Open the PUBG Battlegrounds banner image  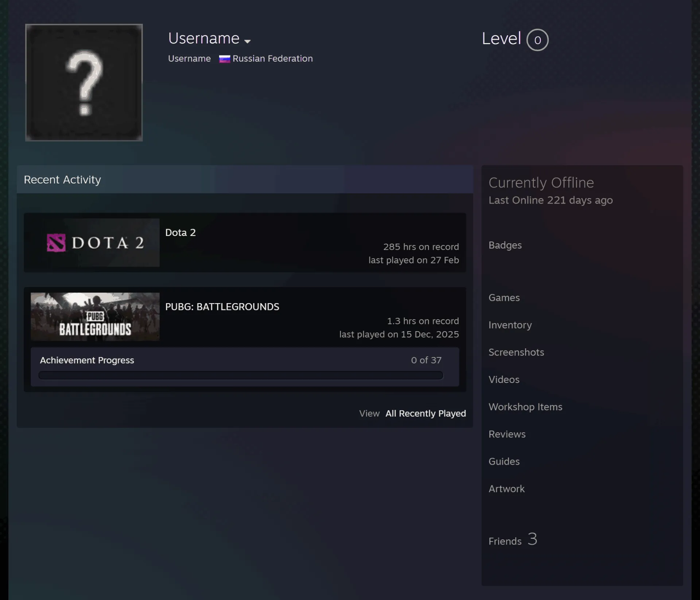(x=95, y=317)
